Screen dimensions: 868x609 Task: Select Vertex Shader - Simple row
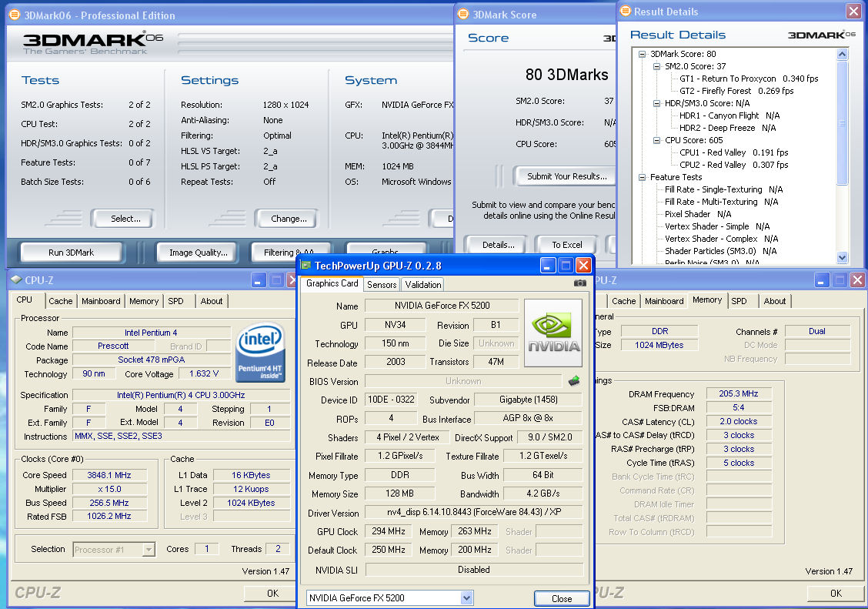pos(717,226)
